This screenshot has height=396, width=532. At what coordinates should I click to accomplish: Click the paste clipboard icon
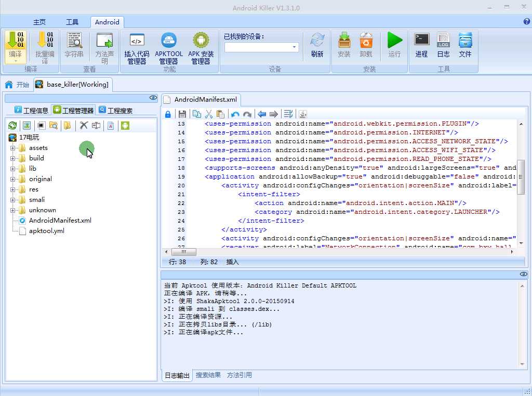(220, 114)
